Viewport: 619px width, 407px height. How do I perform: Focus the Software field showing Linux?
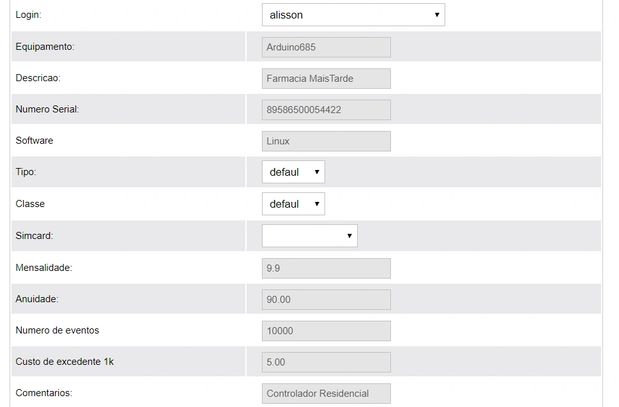[x=326, y=141]
